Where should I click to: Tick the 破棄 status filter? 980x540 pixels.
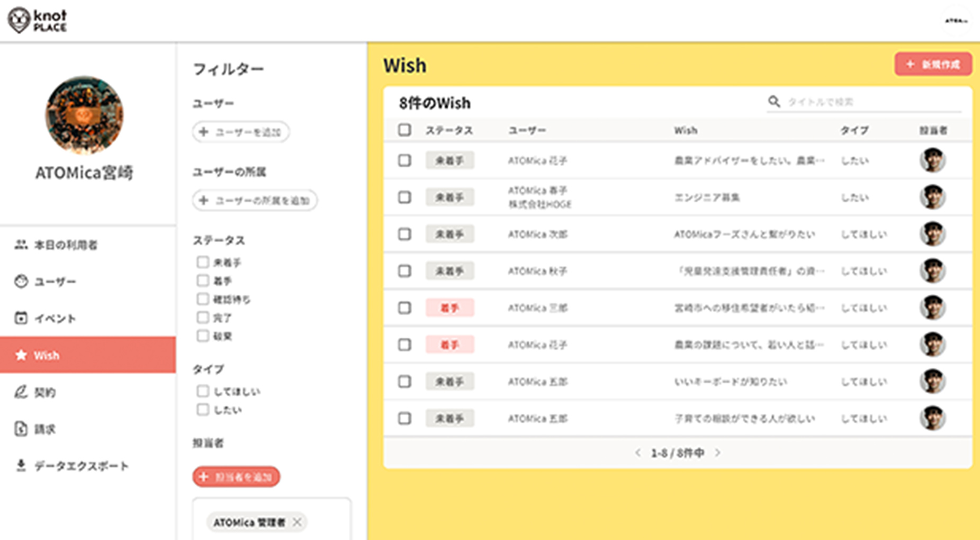point(203,336)
